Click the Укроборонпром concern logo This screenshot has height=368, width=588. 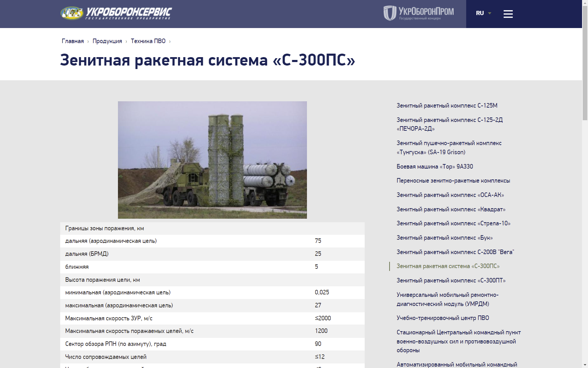pyautogui.click(x=419, y=13)
